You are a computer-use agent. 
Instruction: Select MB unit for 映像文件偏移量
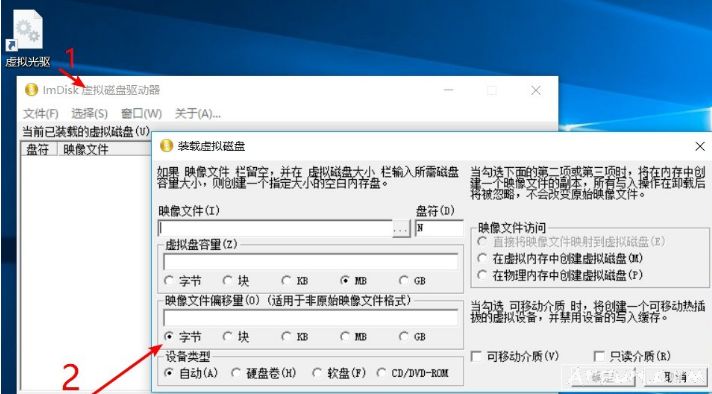pos(354,337)
